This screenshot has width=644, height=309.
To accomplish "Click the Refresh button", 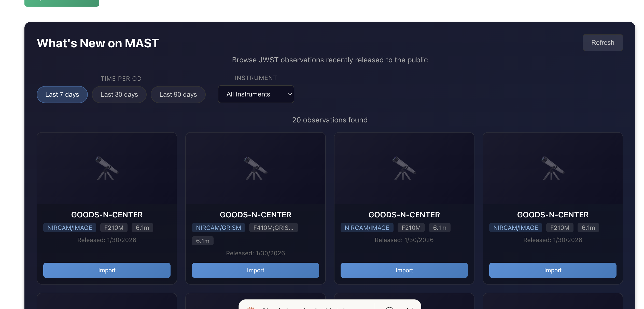I will pos(603,43).
